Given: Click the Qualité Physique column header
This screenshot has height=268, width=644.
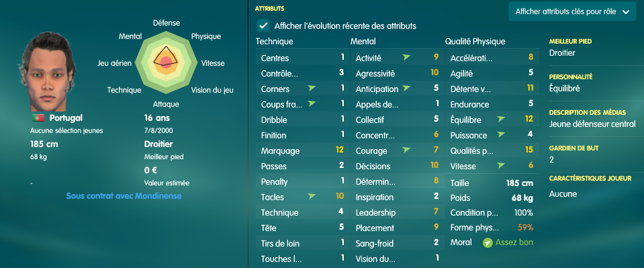Looking at the screenshot, I should 475,42.
